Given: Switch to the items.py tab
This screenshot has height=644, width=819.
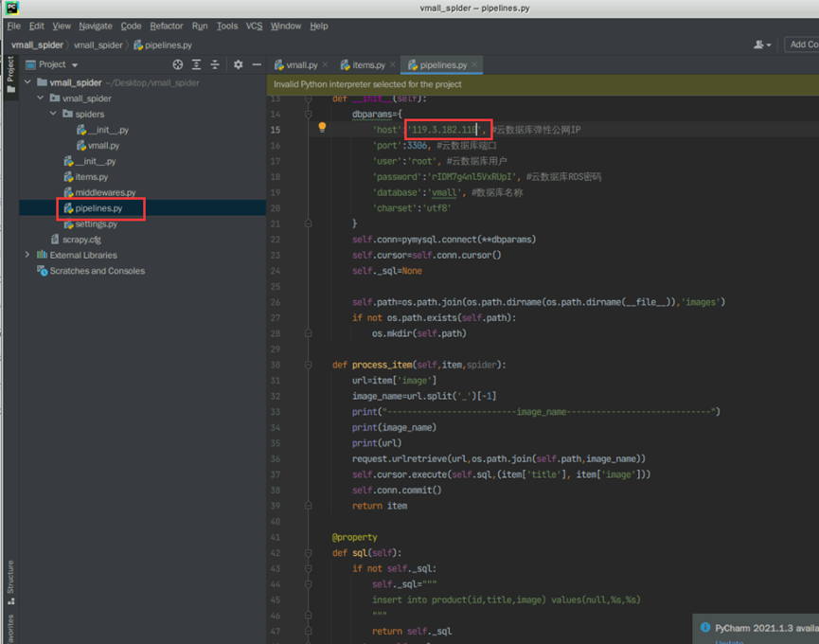Looking at the screenshot, I should tap(367, 64).
